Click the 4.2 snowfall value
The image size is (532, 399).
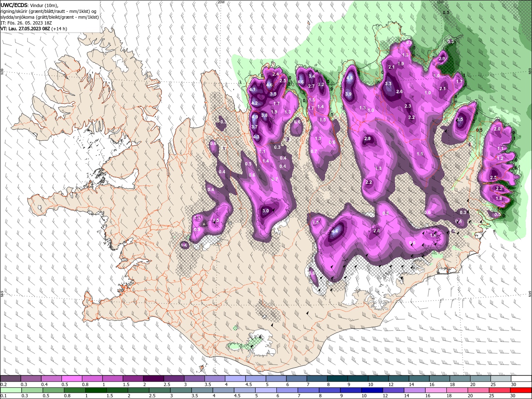(255, 103)
